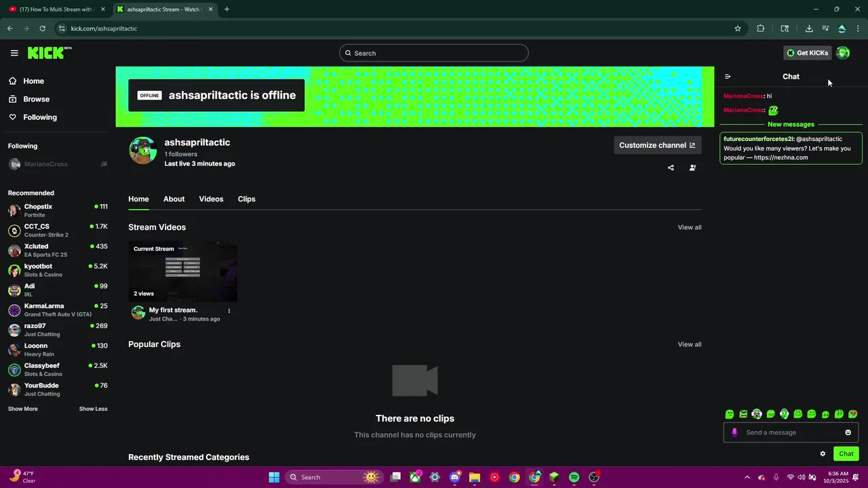Viewport: 868px width, 488px height.
Task: Click View all for Popular Clips
Action: pos(690,344)
